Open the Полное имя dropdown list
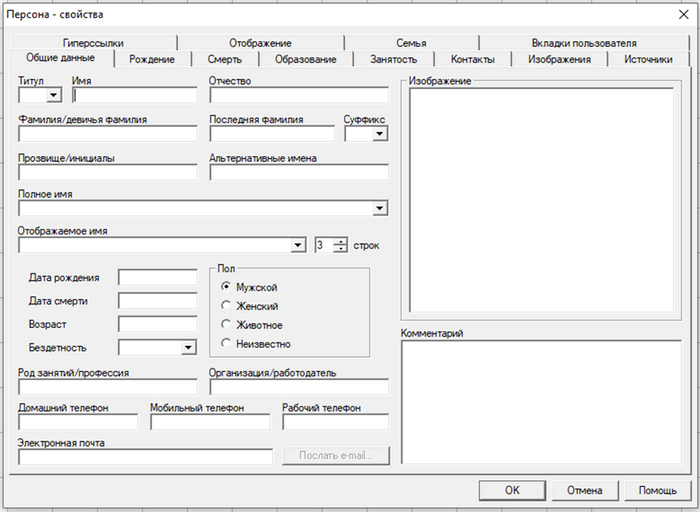This screenshot has width=700, height=512. [x=380, y=208]
